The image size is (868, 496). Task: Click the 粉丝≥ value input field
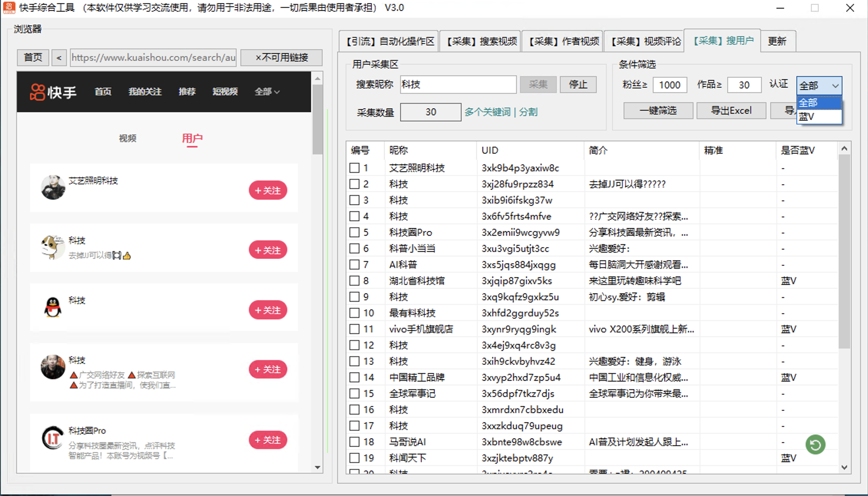pos(670,85)
